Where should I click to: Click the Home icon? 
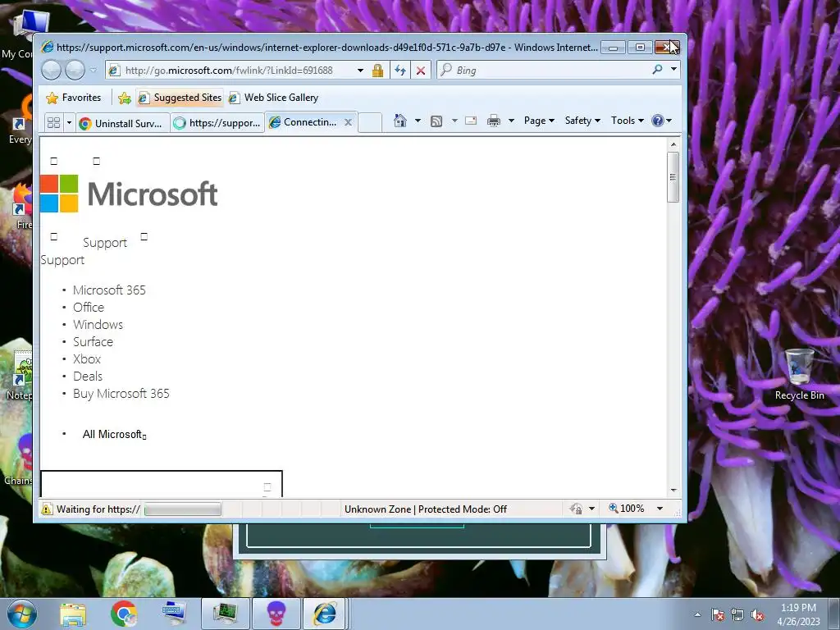click(x=399, y=121)
